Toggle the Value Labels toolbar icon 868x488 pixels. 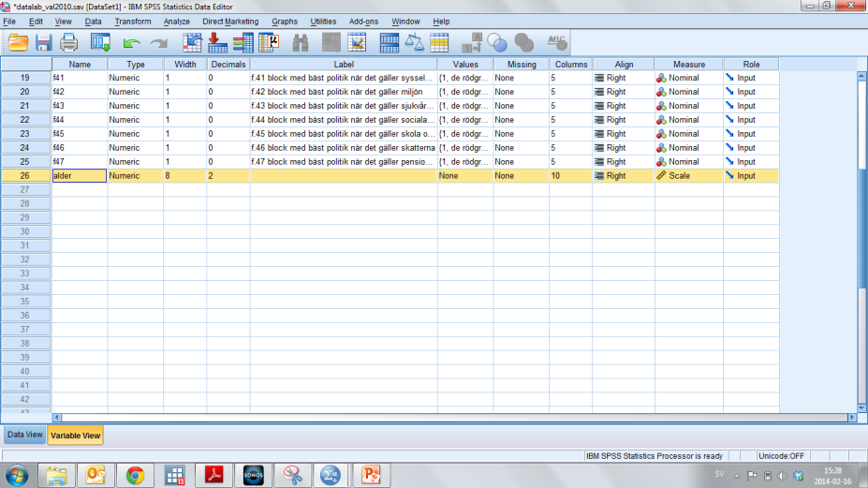coord(472,43)
